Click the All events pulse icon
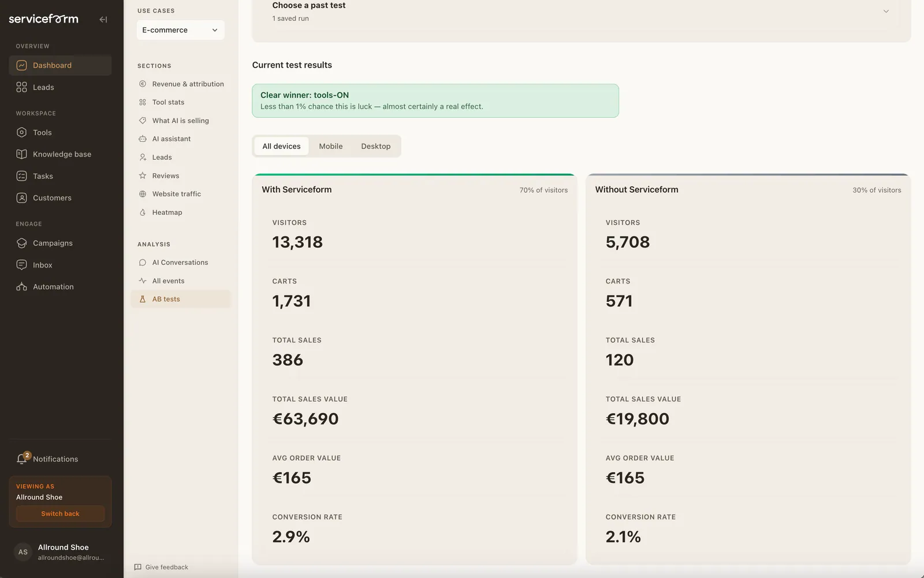This screenshot has width=924, height=578. coord(143,281)
